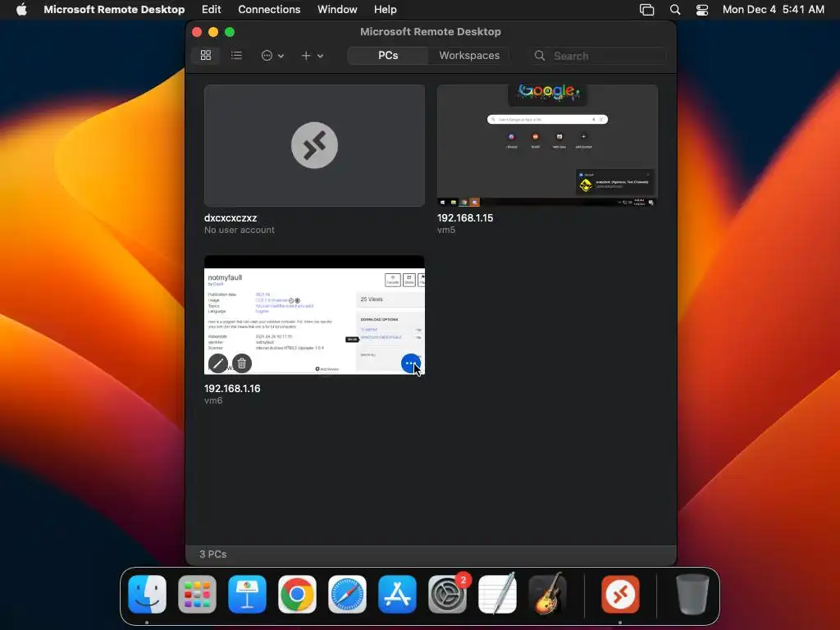Select the PCs tab
840x630 pixels.
point(388,55)
